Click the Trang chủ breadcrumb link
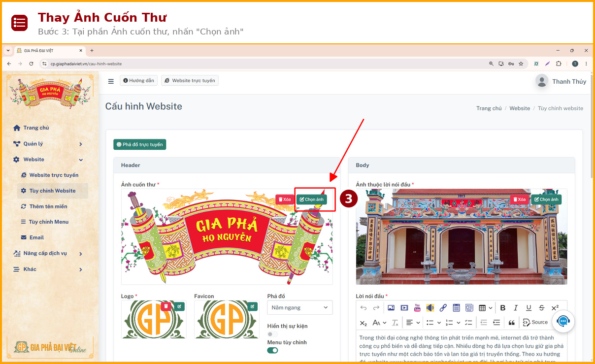Screen dimensions: 595x364 [x=489, y=108]
